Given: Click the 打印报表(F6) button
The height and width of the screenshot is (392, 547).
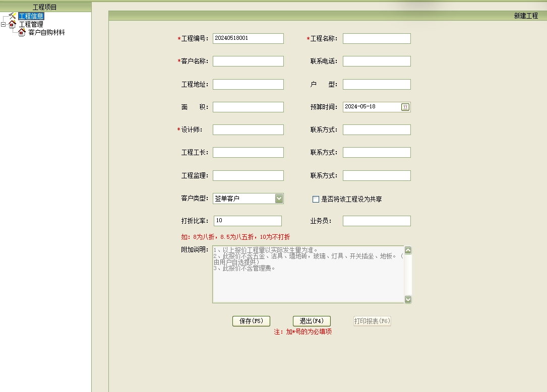Looking at the screenshot, I should tap(372, 321).
